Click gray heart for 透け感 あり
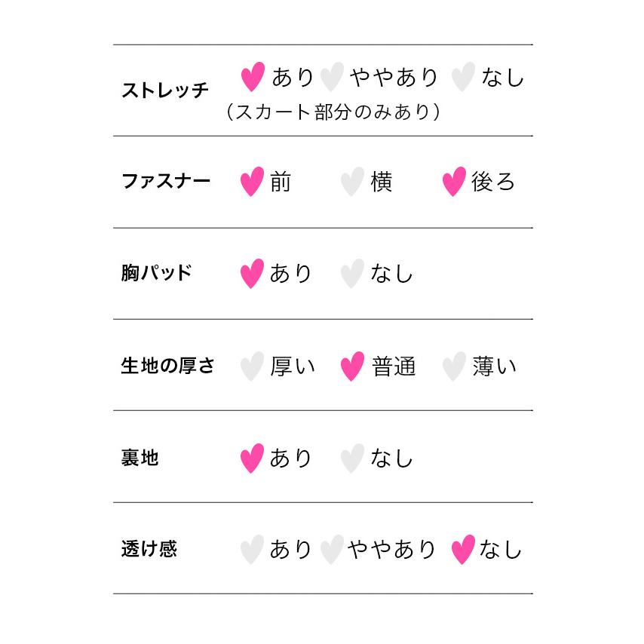The height and width of the screenshot is (644, 644). click(x=252, y=550)
